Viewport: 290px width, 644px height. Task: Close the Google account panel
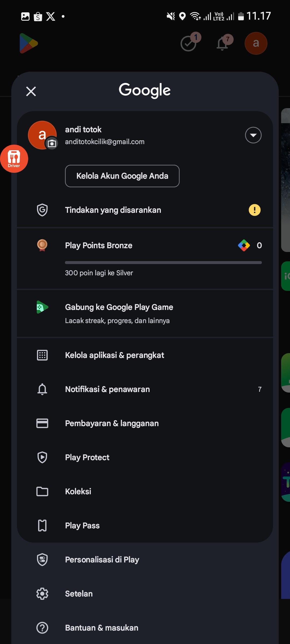pos(31,91)
